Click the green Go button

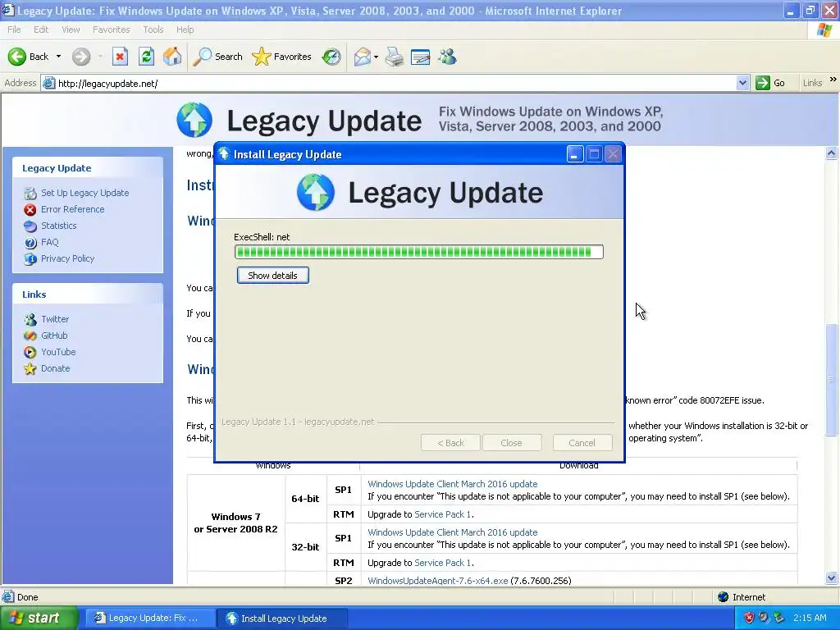770,83
